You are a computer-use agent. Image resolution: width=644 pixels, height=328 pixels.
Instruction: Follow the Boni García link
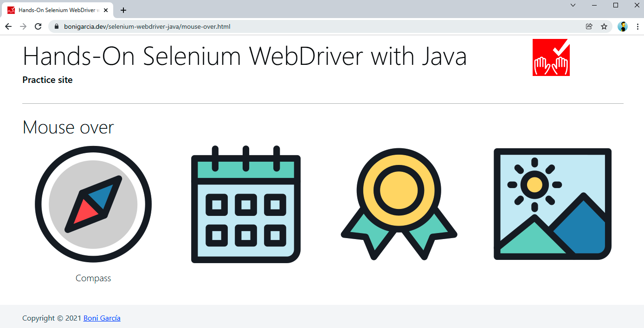coord(102,318)
